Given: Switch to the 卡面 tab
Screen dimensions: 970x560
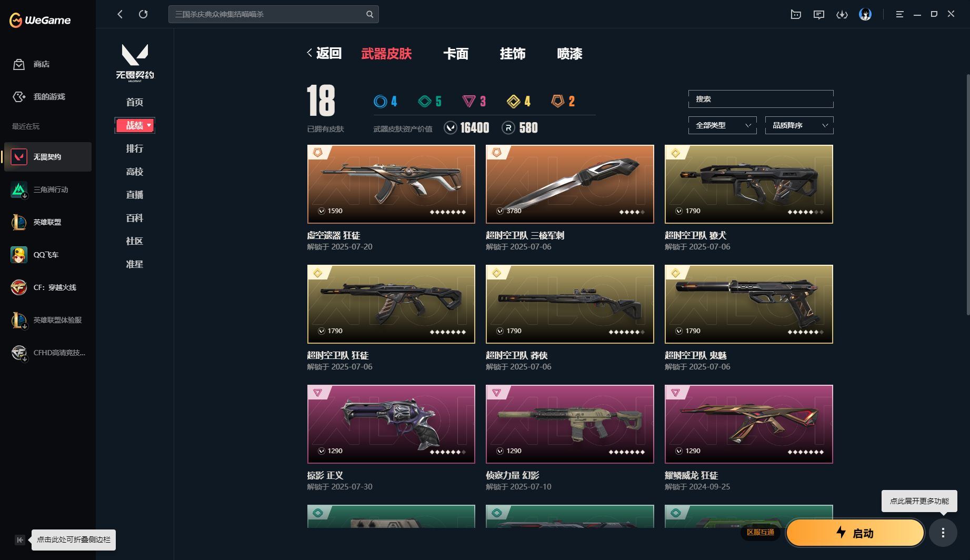Looking at the screenshot, I should pos(455,54).
